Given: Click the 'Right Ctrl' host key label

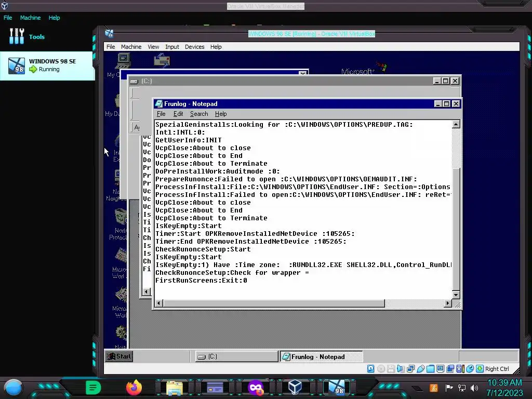Looking at the screenshot, I should (x=497, y=369).
